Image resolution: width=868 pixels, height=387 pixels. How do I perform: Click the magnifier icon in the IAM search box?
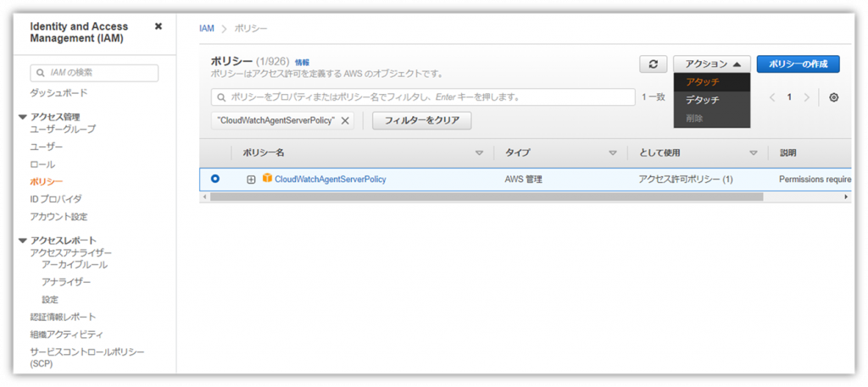[x=40, y=73]
